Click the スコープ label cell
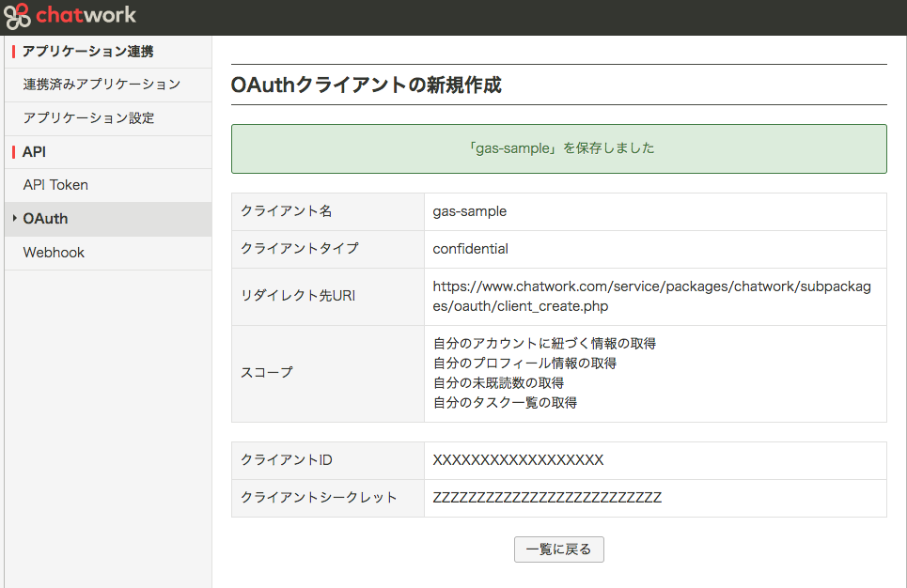907x588 pixels. (328, 374)
